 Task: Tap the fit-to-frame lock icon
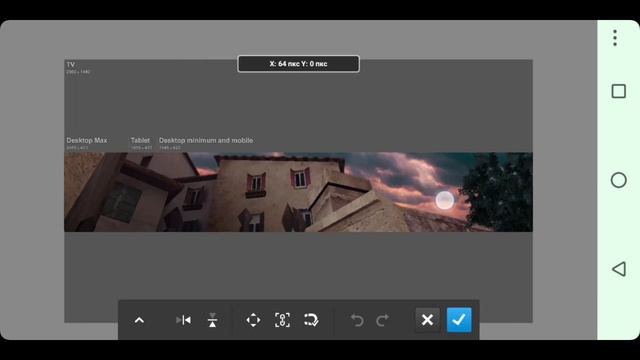[282, 320]
